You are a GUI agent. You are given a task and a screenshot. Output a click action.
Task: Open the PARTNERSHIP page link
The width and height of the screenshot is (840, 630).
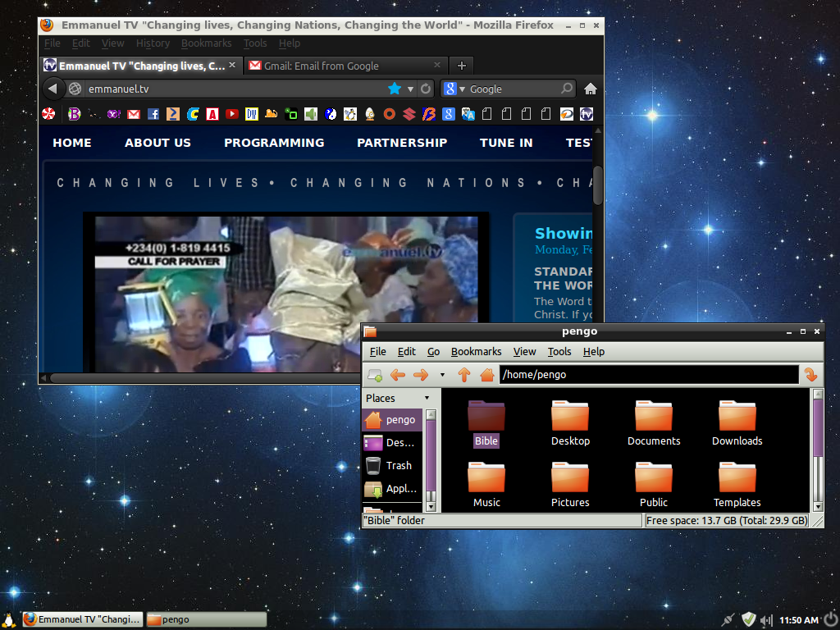coord(402,143)
